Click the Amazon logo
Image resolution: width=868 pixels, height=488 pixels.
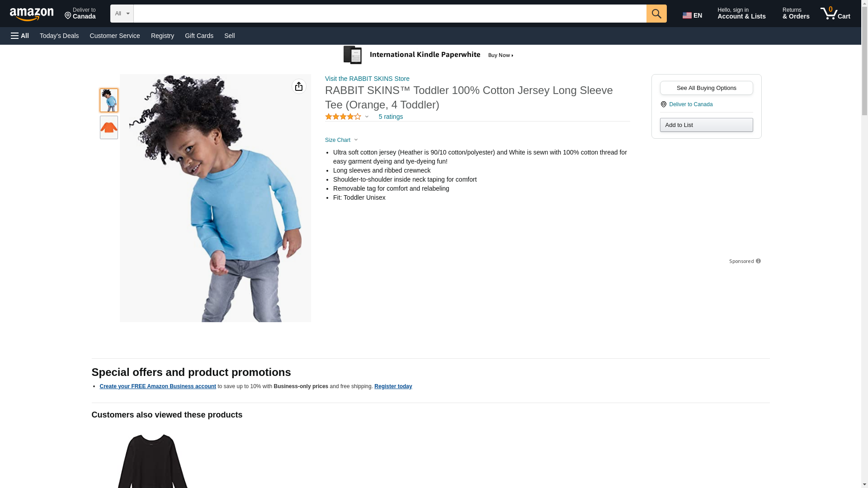pyautogui.click(x=32, y=14)
